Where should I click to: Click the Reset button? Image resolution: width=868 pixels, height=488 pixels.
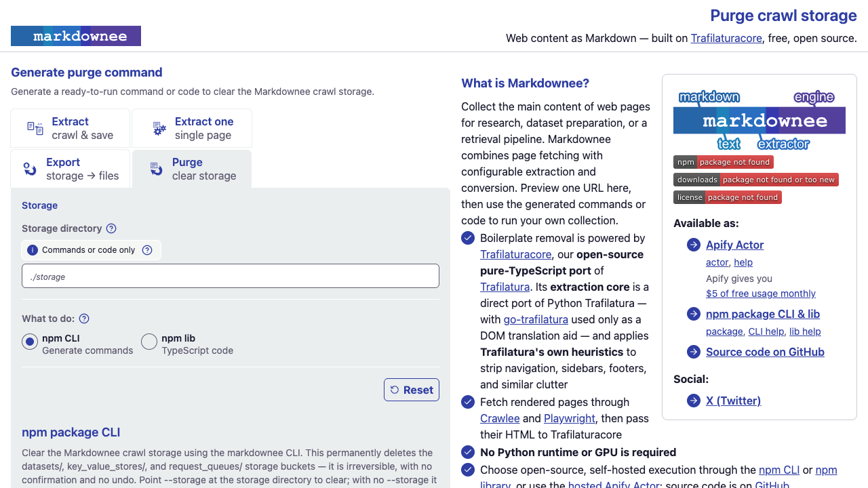[412, 390]
